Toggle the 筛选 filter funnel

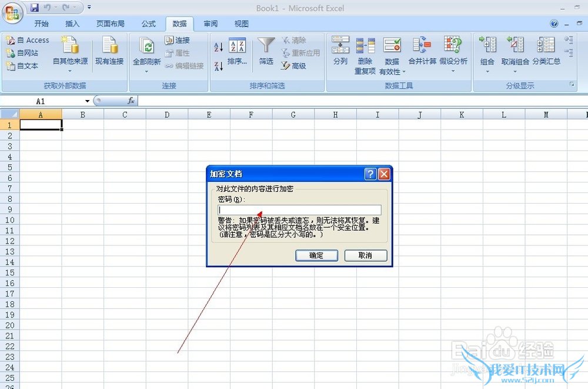pyautogui.click(x=266, y=51)
